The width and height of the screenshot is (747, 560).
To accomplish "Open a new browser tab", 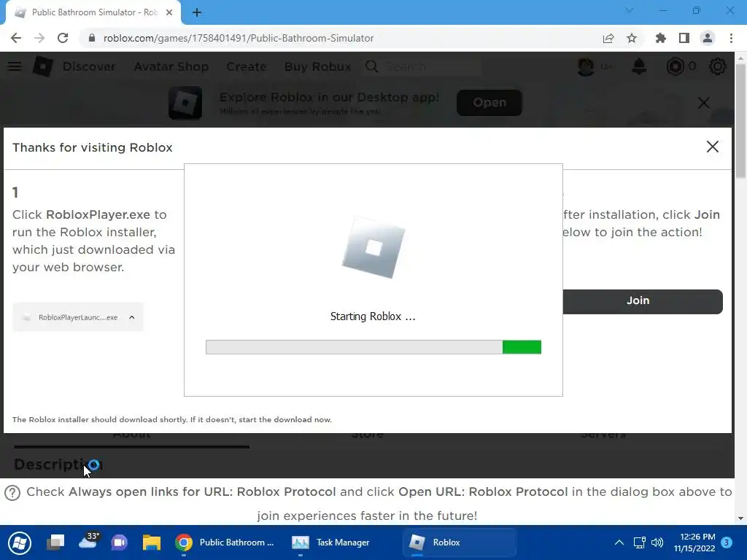I will (x=197, y=13).
